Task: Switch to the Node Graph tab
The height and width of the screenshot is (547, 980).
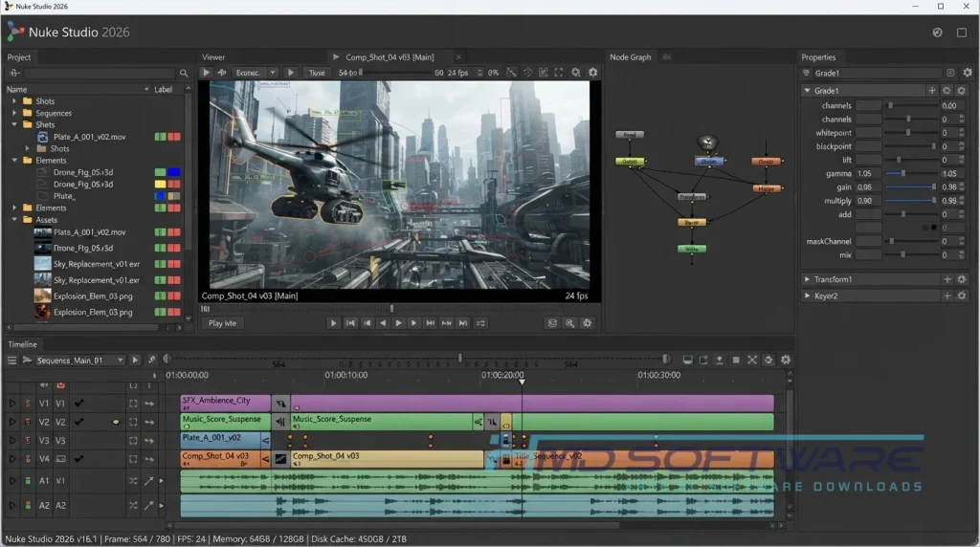Action: pos(630,56)
